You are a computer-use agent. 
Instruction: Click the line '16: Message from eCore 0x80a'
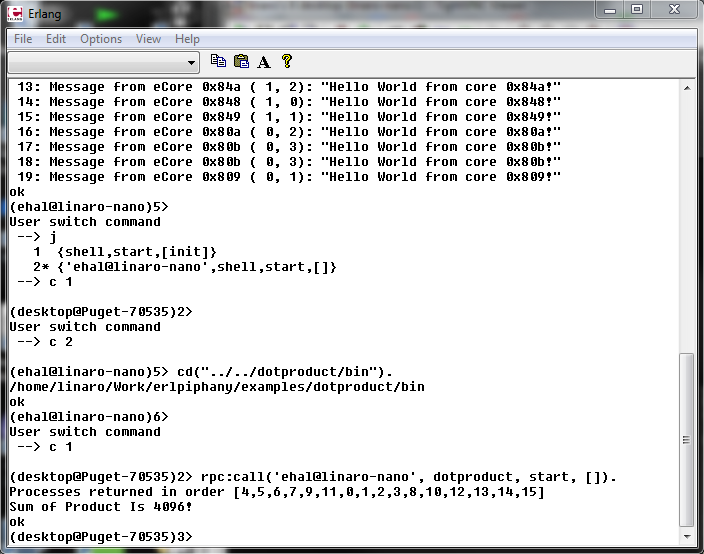[289, 132]
